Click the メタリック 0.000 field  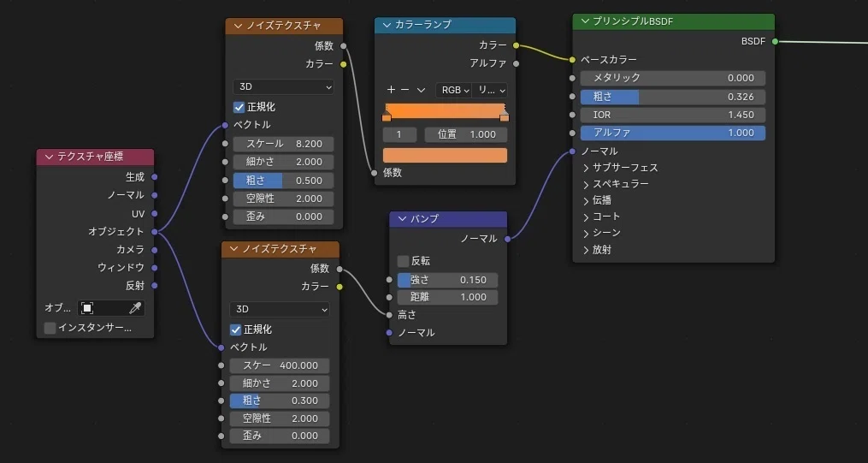tap(672, 78)
